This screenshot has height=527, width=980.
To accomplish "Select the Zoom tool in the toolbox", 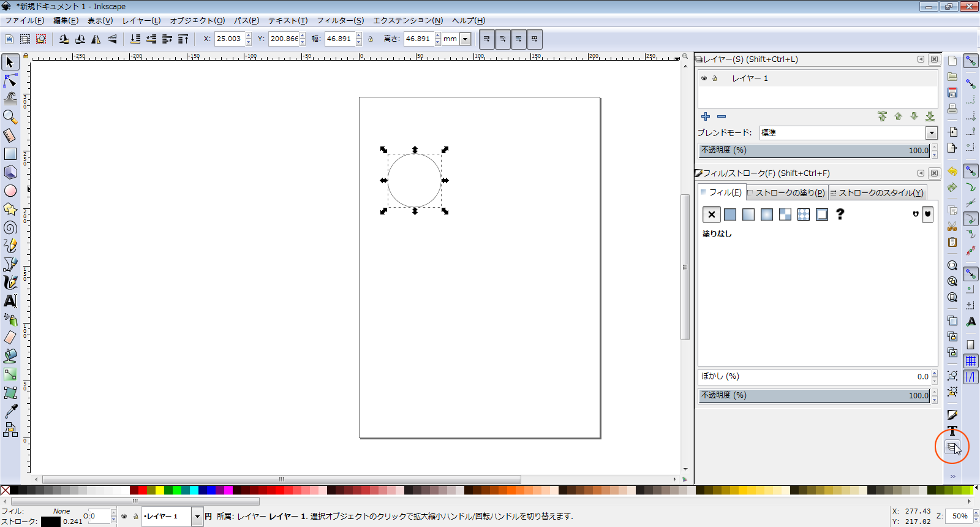I will [10, 116].
